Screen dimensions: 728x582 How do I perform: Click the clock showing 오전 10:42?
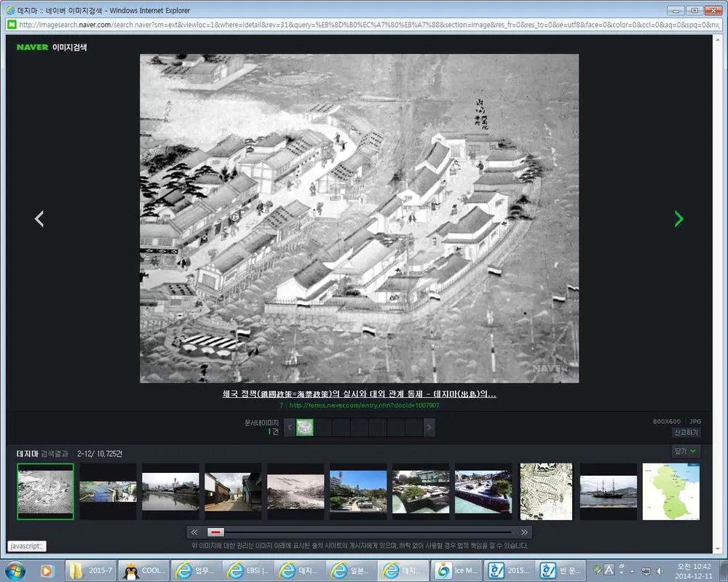(694, 571)
